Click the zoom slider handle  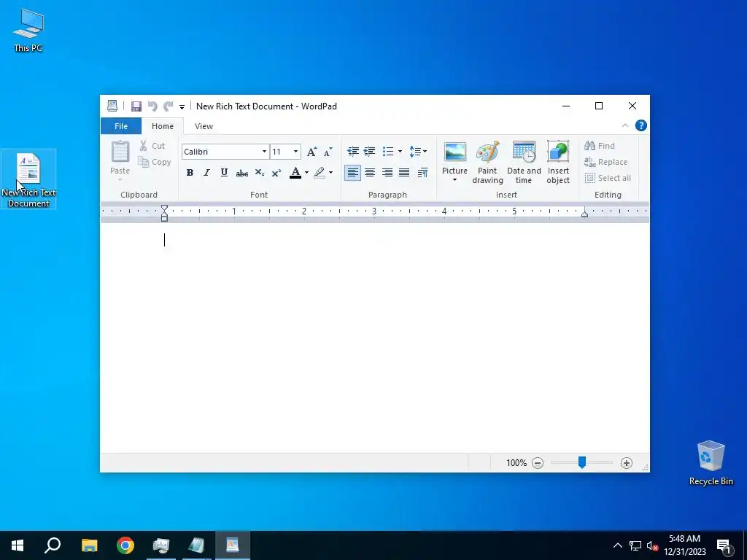pos(581,462)
